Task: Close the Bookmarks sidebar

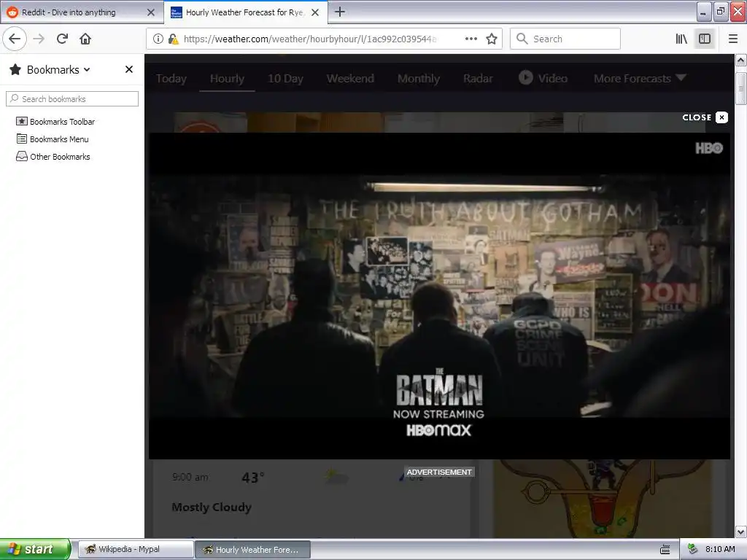Action: (129, 69)
